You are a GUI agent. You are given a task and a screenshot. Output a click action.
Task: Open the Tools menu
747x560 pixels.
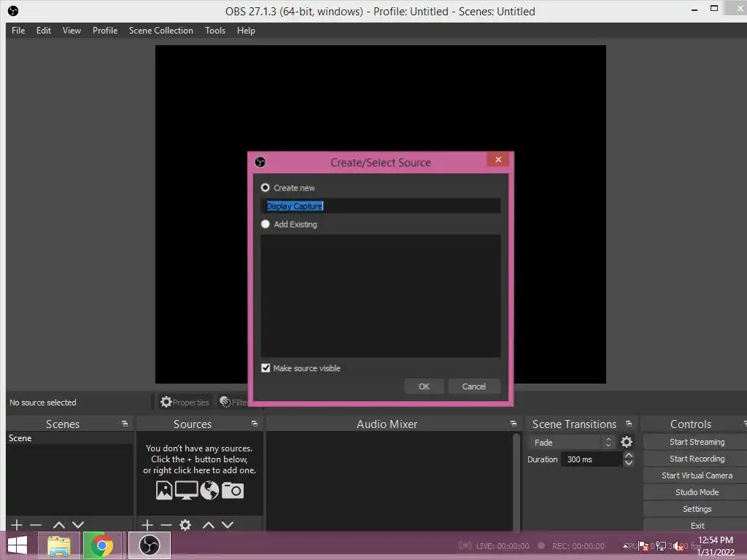[215, 31]
